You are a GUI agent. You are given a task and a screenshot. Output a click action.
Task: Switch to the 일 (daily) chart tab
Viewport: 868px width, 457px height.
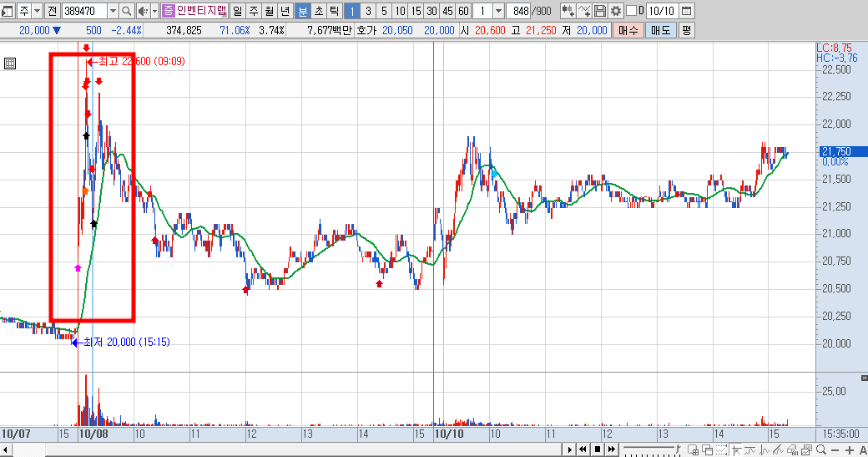pyautogui.click(x=238, y=11)
